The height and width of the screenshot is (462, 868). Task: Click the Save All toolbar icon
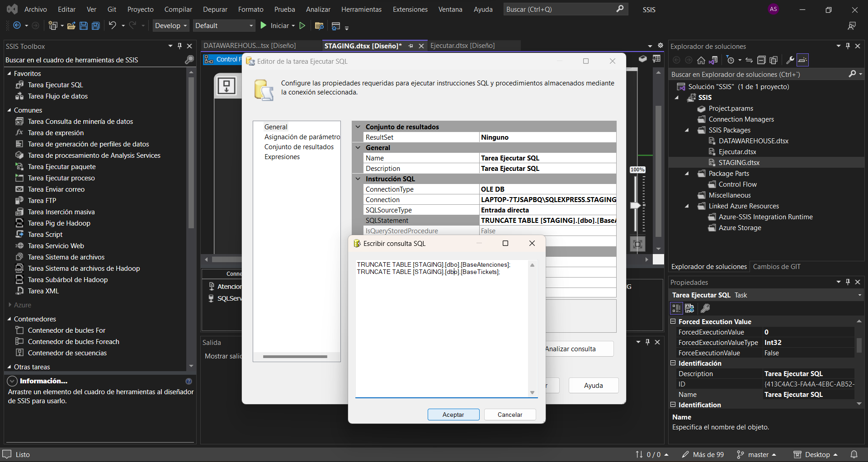point(96,26)
